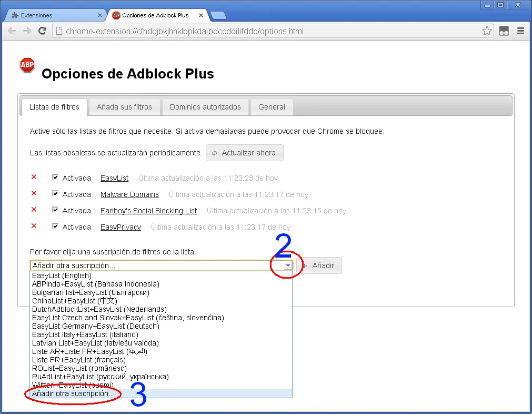
Task: Click the ABP logo in the page header
Action: (x=27, y=65)
